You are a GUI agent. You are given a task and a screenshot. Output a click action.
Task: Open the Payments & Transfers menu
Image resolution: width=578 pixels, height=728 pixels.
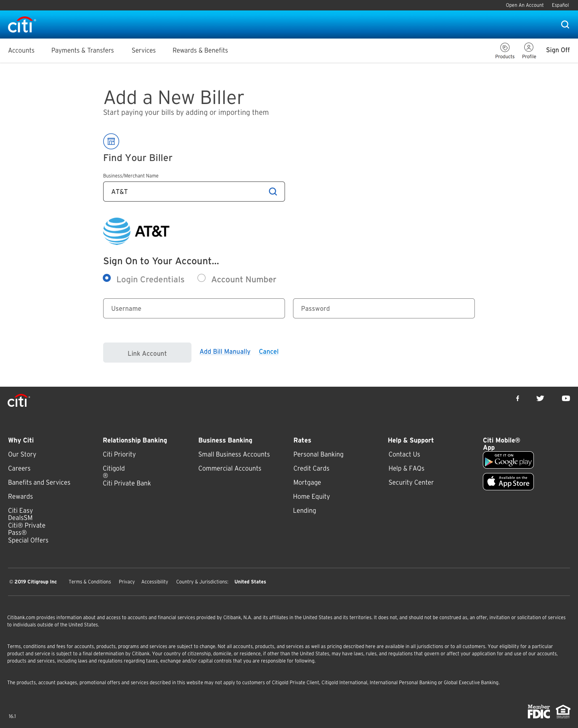(83, 51)
